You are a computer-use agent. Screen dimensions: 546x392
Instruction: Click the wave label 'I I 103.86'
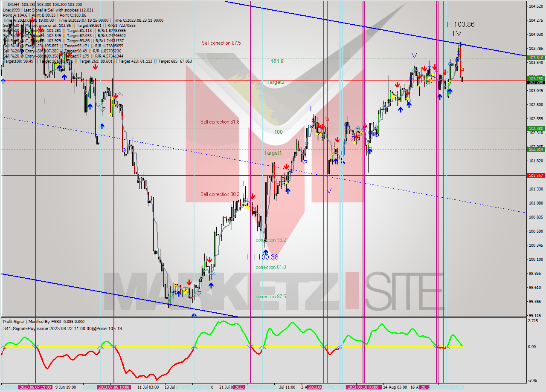460,25
